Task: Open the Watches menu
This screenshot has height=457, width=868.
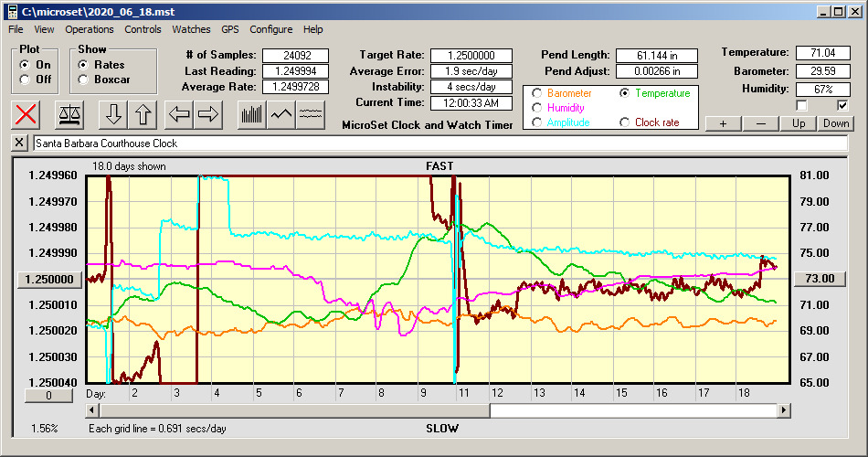Action: [191, 29]
